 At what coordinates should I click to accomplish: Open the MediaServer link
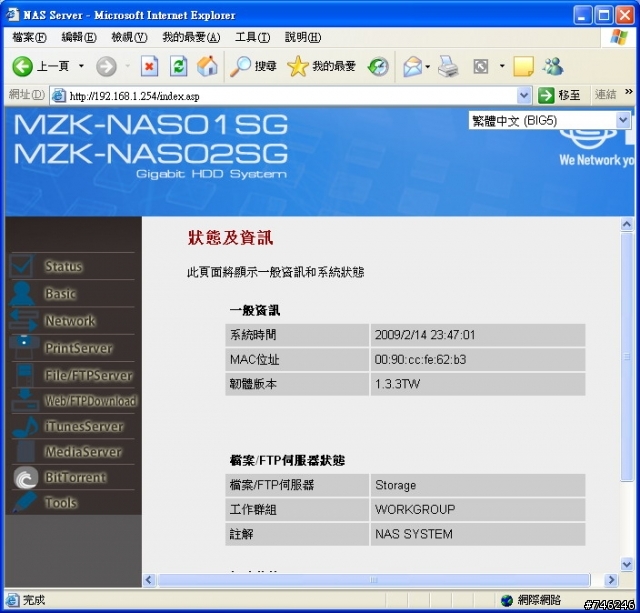[x=83, y=452]
